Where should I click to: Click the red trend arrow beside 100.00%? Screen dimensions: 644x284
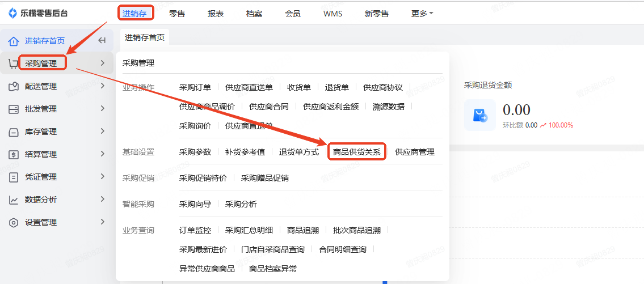(542, 125)
